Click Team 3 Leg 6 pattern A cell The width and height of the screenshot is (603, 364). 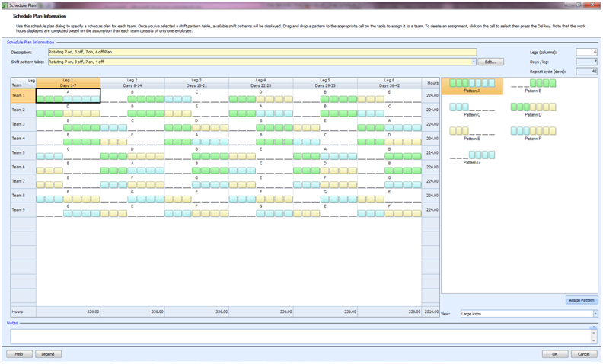point(389,124)
